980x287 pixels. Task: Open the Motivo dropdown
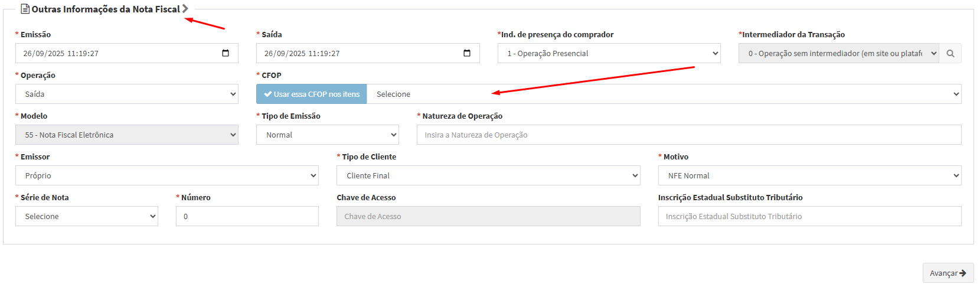pyautogui.click(x=809, y=175)
